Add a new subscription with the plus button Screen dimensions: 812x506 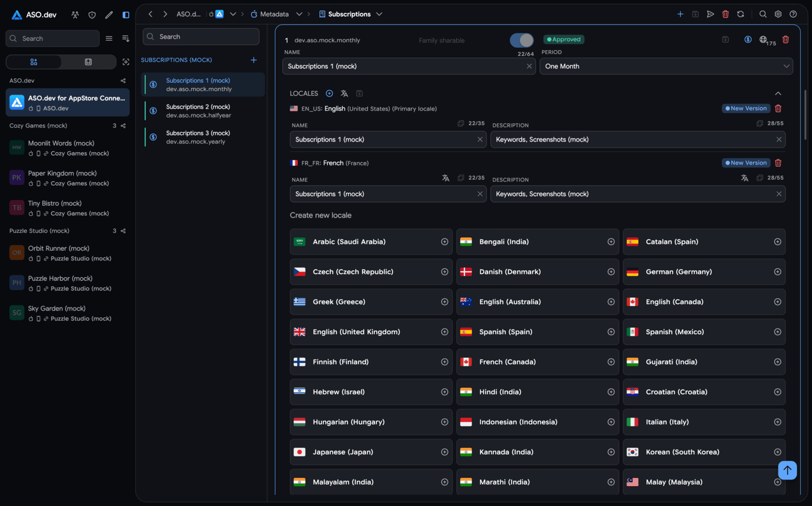pos(254,60)
